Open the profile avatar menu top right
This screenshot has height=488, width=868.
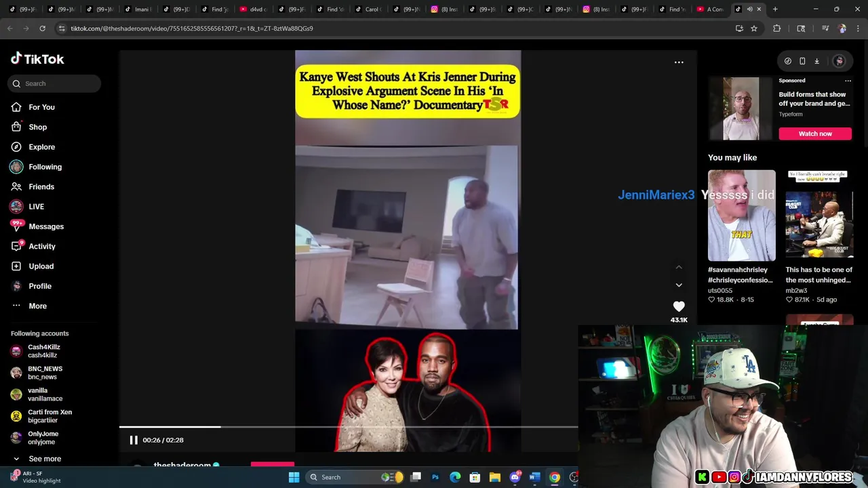coord(839,61)
